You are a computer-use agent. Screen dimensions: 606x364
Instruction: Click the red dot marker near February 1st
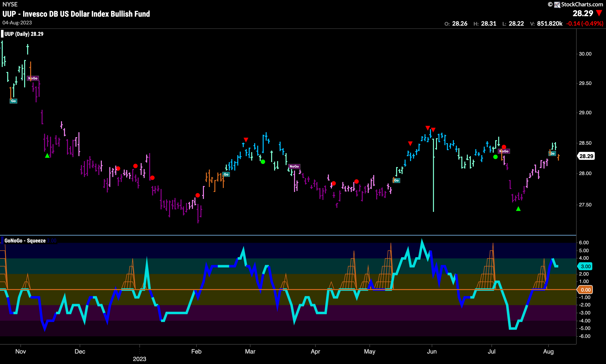click(198, 195)
